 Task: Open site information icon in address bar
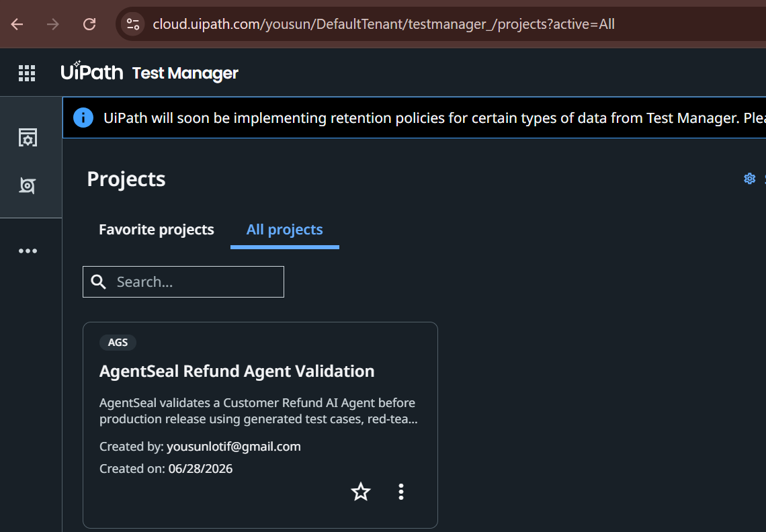[x=133, y=24]
